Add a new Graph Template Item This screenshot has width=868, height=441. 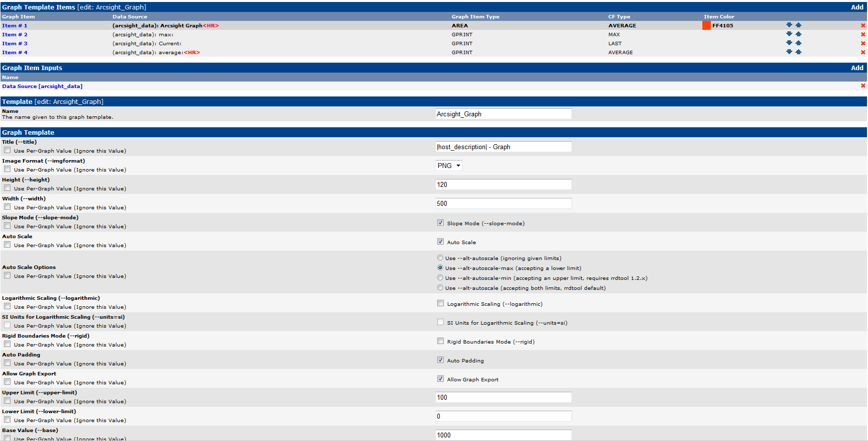pos(857,7)
